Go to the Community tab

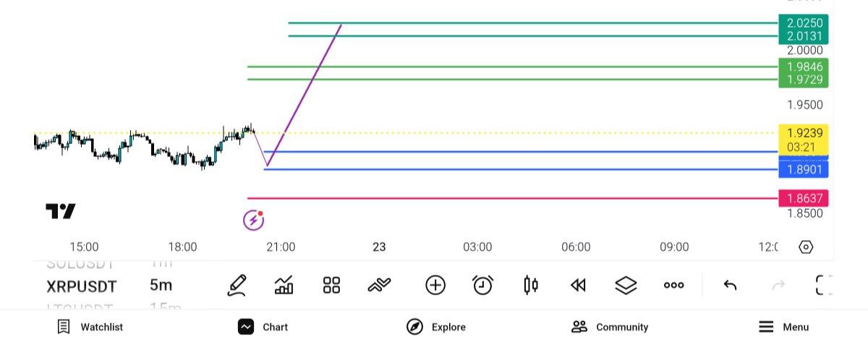coord(610,327)
